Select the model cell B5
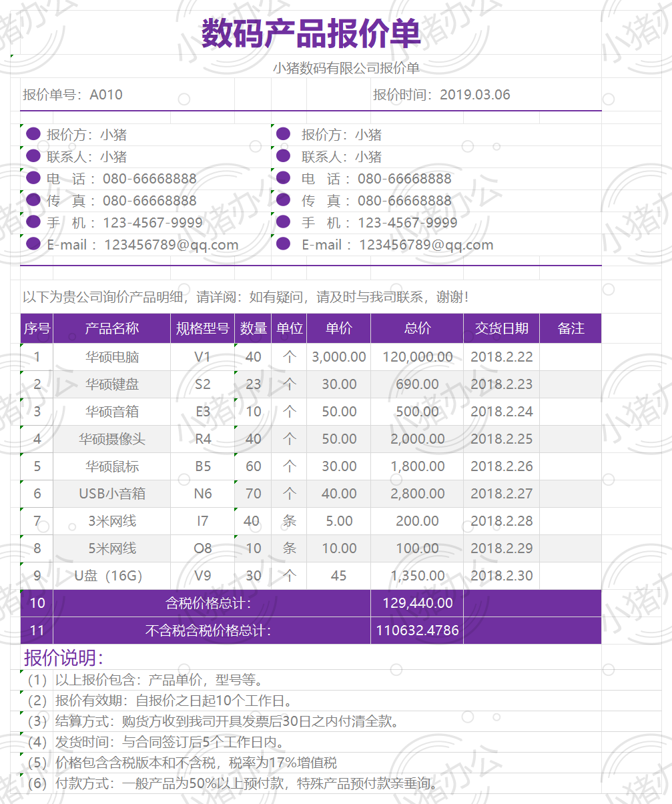This screenshot has height=804, width=672. [203, 466]
